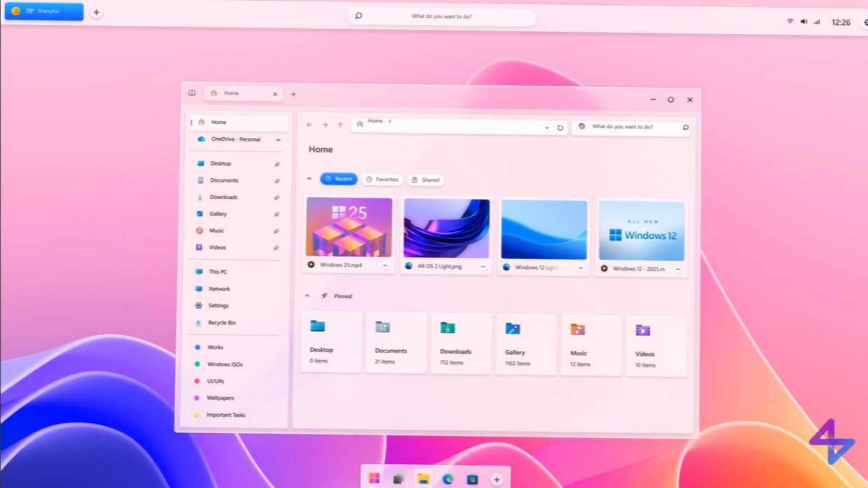Launch Microsoft Edge from the taskbar
This screenshot has width=868, height=488.
click(448, 479)
